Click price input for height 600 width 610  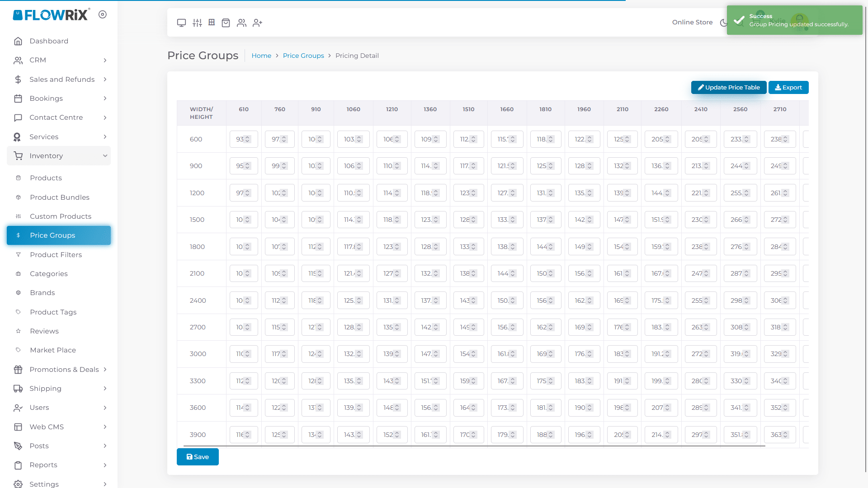[239, 139]
